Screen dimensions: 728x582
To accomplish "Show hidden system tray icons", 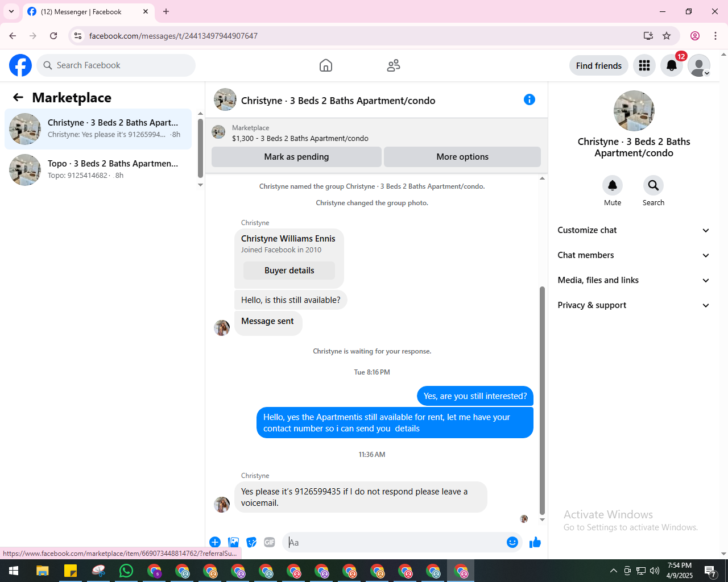I will point(613,571).
